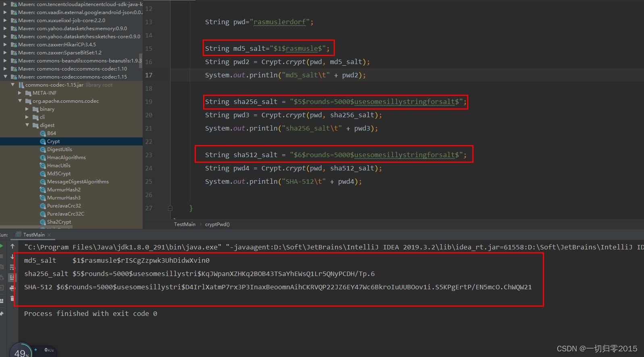Click line number 17 in gutter
The image size is (644, 357).
tap(149, 75)
